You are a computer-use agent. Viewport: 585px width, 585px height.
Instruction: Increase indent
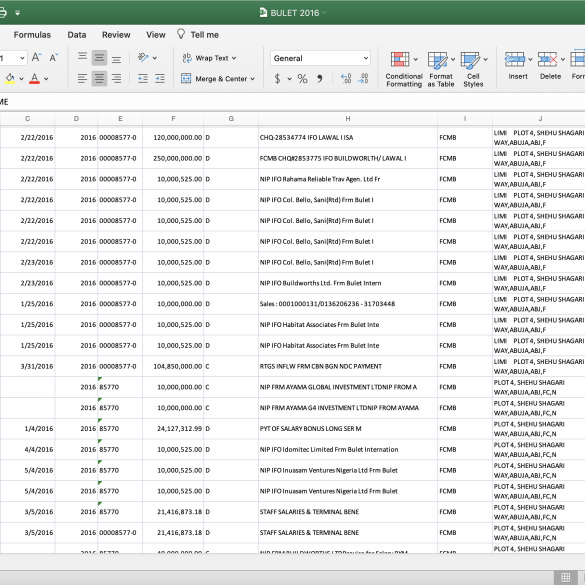tap(160, 78)
